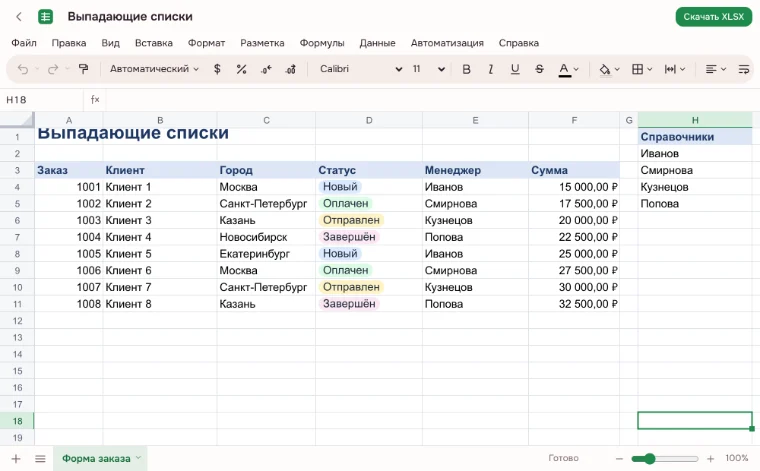Viewport: 760px width, 471px height.
Task: Click the borders icon
Action: pyautogui.click(x=637, y=69)
